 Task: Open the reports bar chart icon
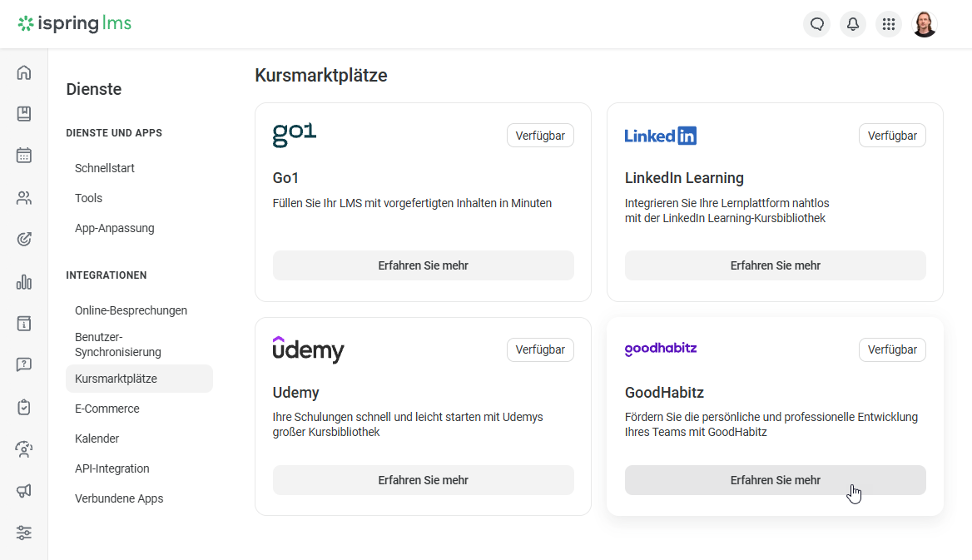(x=24, y=282)
